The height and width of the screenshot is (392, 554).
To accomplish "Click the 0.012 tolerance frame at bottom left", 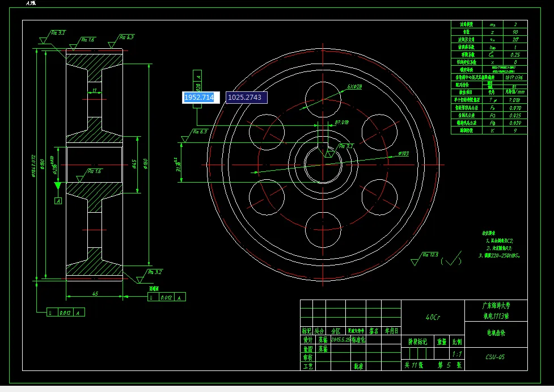I will [x=65, y=313].
